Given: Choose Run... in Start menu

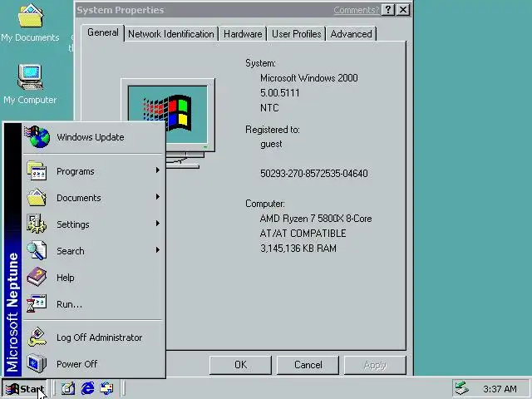Looking at the screenshot, I should [x=93, y=303].
